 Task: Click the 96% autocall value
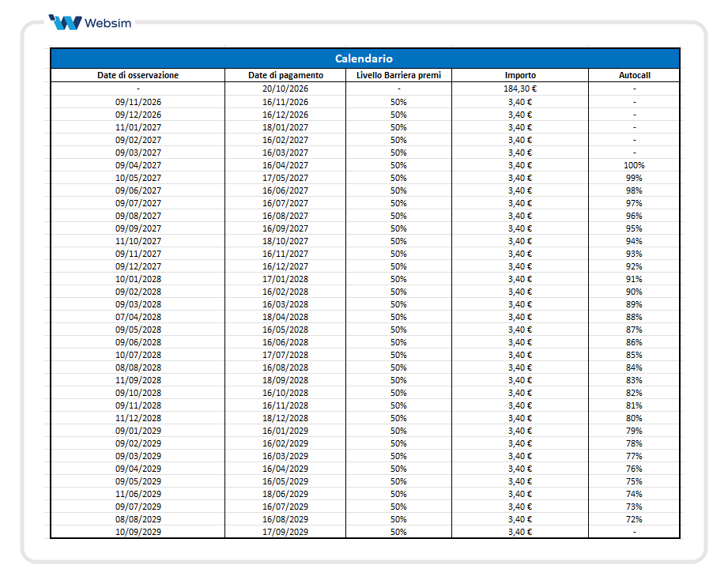[x=634, y=216]
